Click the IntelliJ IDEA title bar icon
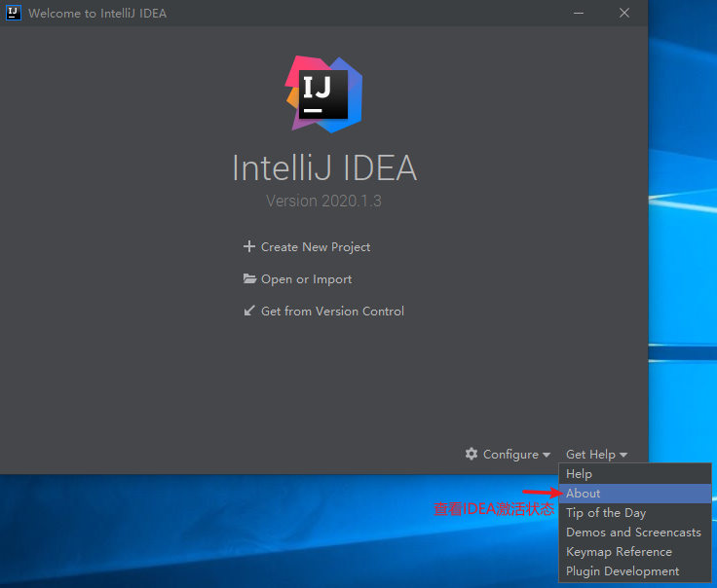717x588 pixels. (x=14, y=13)
